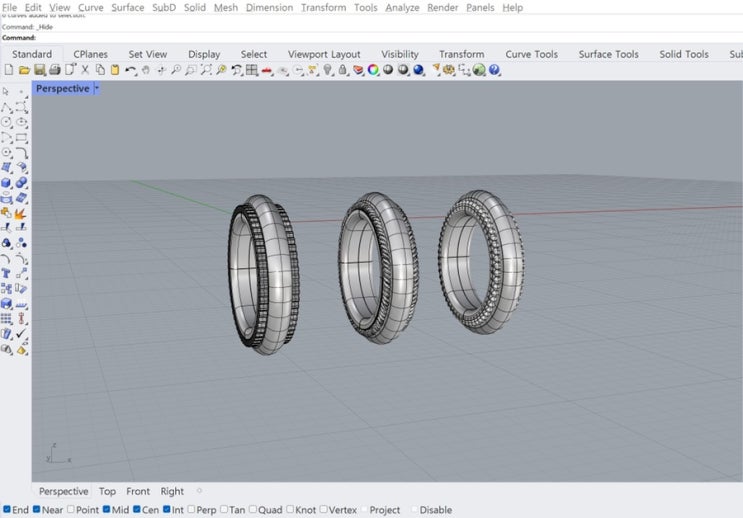Check the Quad osnap checkbox
This screenshot has height=518, width=743.
(x=253, y=510)
